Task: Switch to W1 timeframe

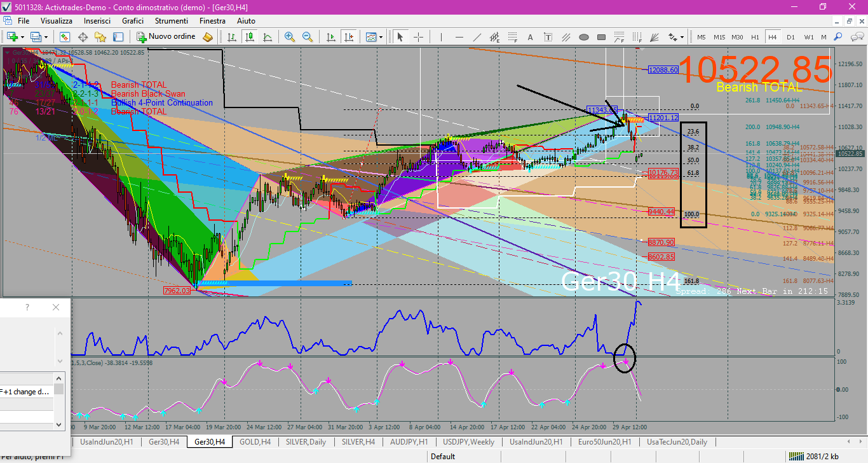Action: [809, 37]
